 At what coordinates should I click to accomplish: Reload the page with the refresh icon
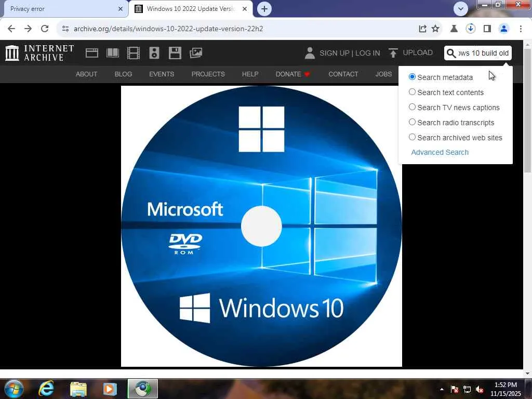point(45,29)
